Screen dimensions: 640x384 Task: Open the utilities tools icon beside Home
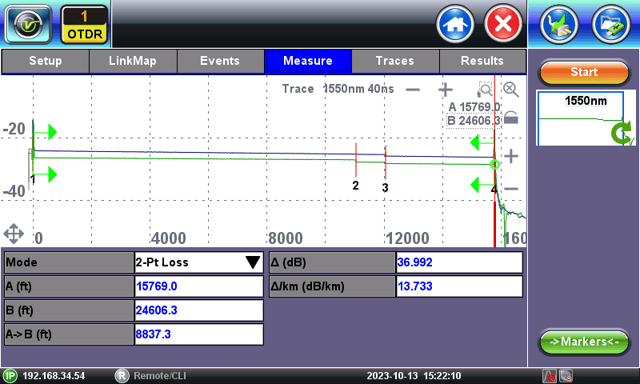(559, 24)
